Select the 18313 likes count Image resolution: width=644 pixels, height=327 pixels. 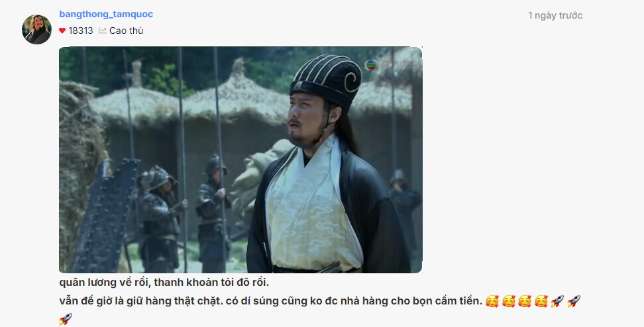81,31
